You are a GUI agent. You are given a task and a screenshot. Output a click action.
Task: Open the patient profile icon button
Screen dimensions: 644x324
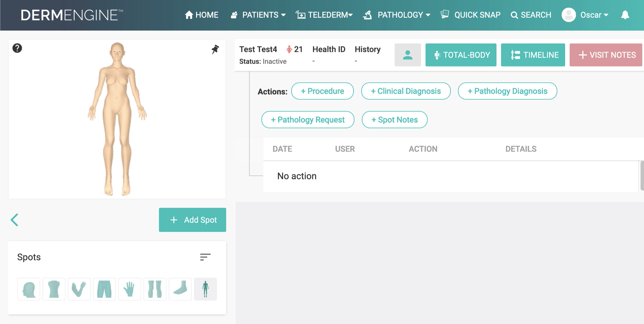[x=408, y=55]
